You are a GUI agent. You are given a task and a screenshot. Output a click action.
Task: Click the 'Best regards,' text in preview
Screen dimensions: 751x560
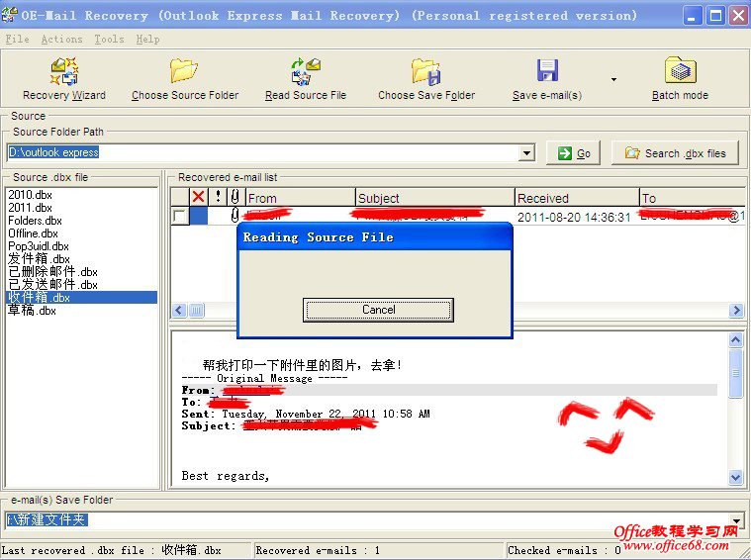pos(226,476)
